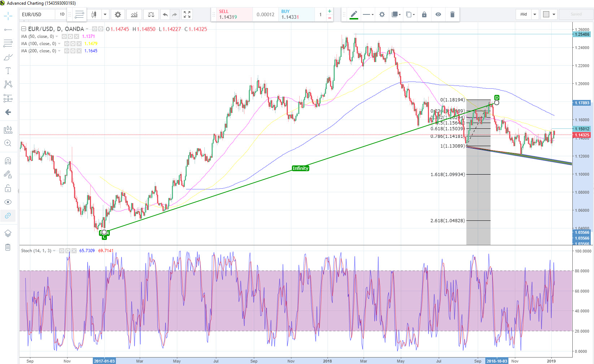Screen dimensions: 594x364
Task: Open the line style dropdown
Action: tap(368, 14)
